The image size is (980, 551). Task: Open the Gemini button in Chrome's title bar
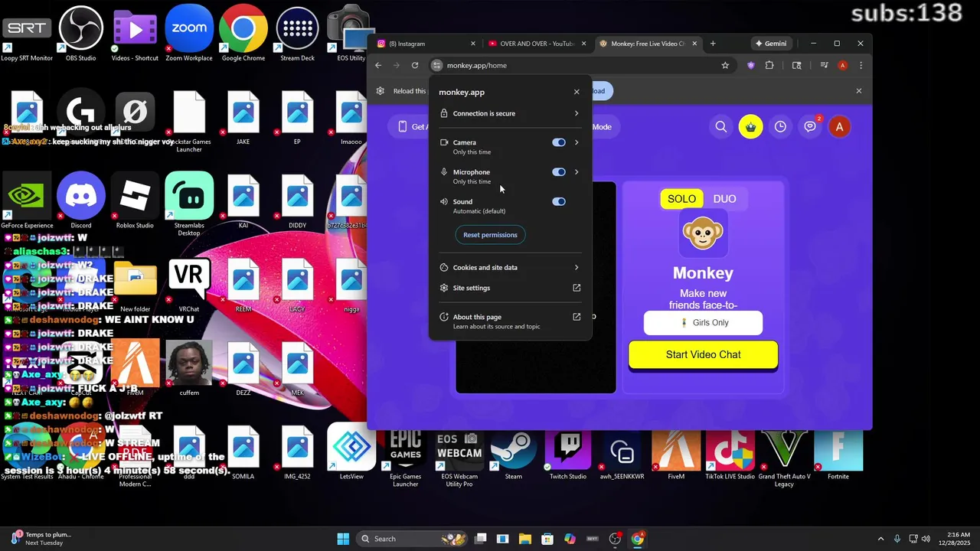(771, 44)
